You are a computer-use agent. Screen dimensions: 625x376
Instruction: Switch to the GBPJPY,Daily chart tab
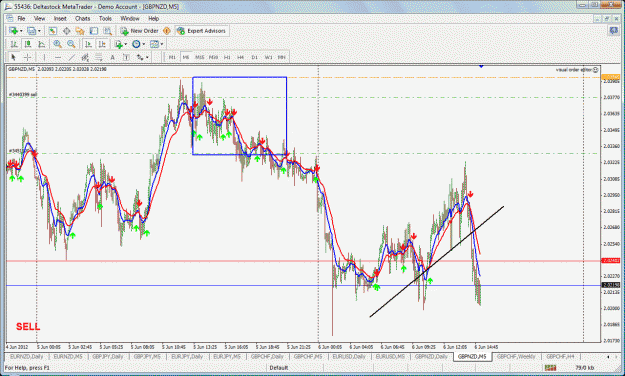pos(107,356)
